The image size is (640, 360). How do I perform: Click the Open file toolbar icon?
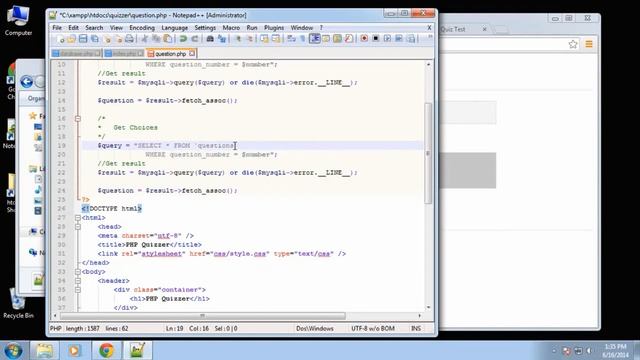pyautogui.click(x=71, y=39)
